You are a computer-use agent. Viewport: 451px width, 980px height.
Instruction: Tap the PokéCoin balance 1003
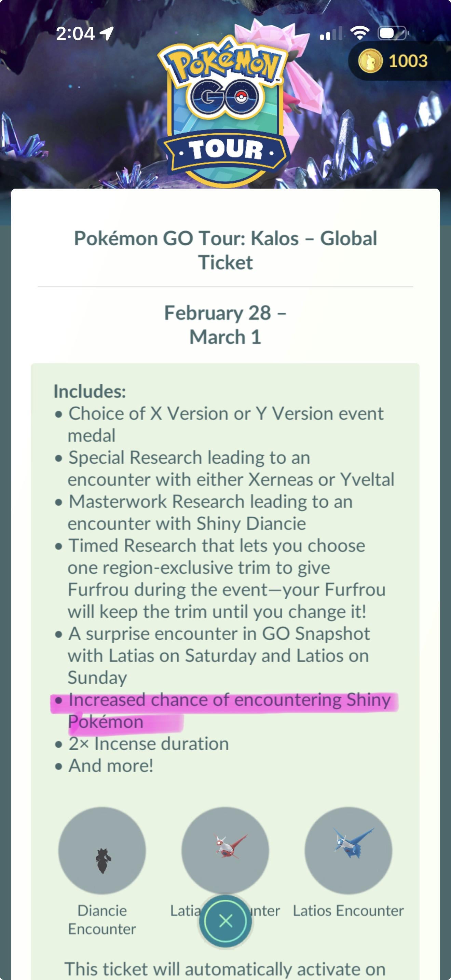pyautogui.click(x=408, y=61)
